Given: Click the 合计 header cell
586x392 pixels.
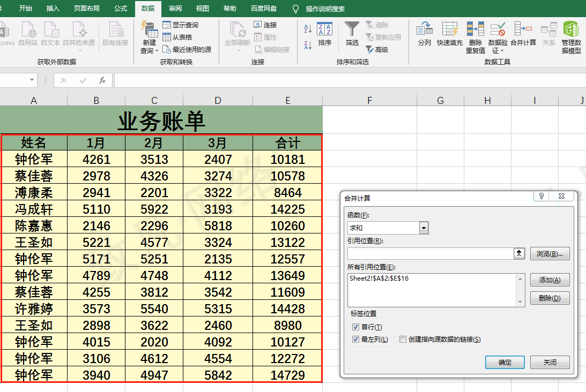Looking at the screenshot, I should pyautogui.click(x=287, y=142).
